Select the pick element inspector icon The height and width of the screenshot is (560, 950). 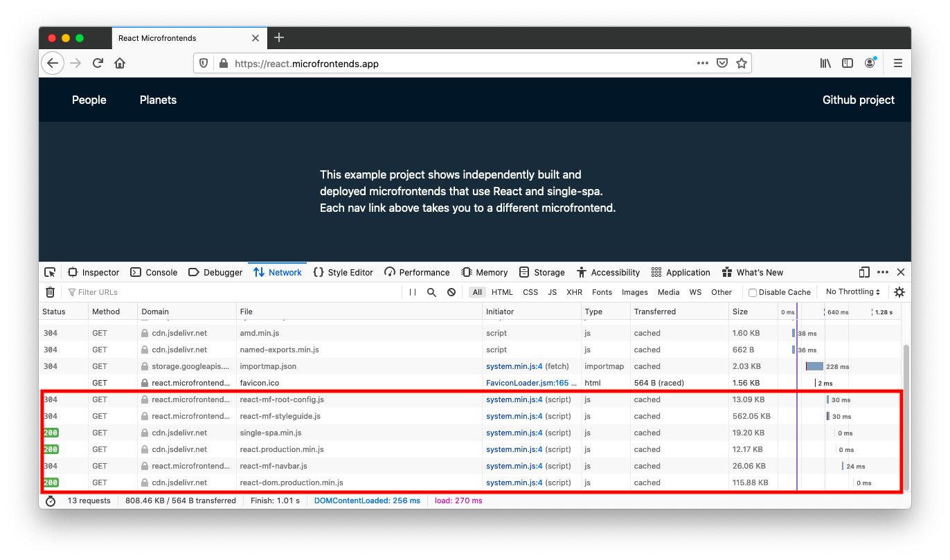(x=49, y=272)
